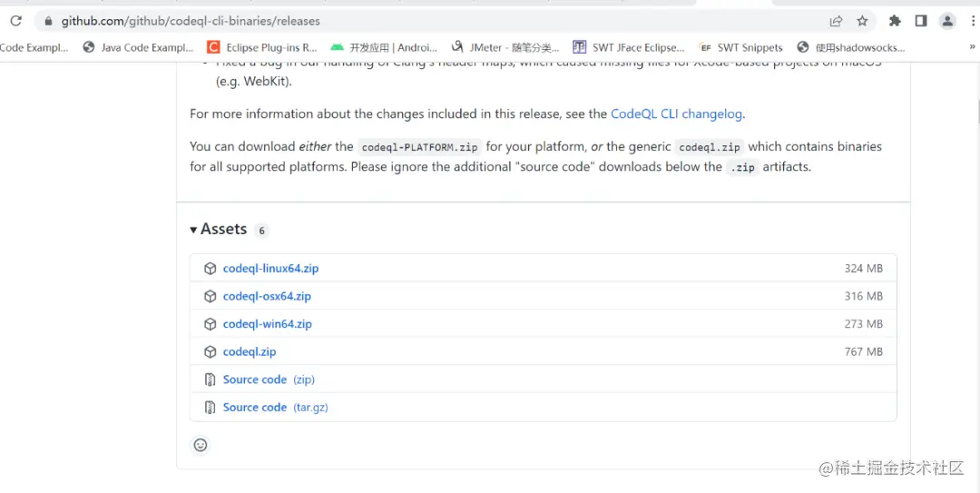
Task: Open SWT JFace Eclipse bookmark
Action: 629,47
